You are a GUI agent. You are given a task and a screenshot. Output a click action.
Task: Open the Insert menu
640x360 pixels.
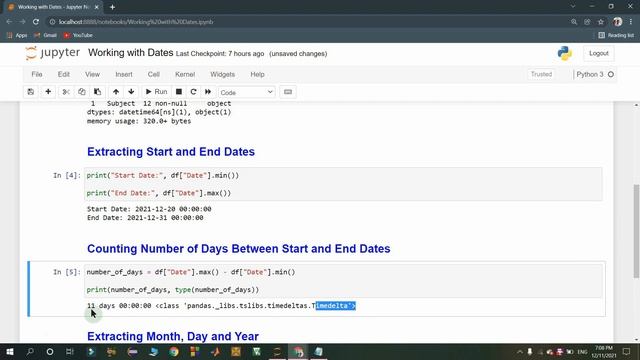point(124,74)
